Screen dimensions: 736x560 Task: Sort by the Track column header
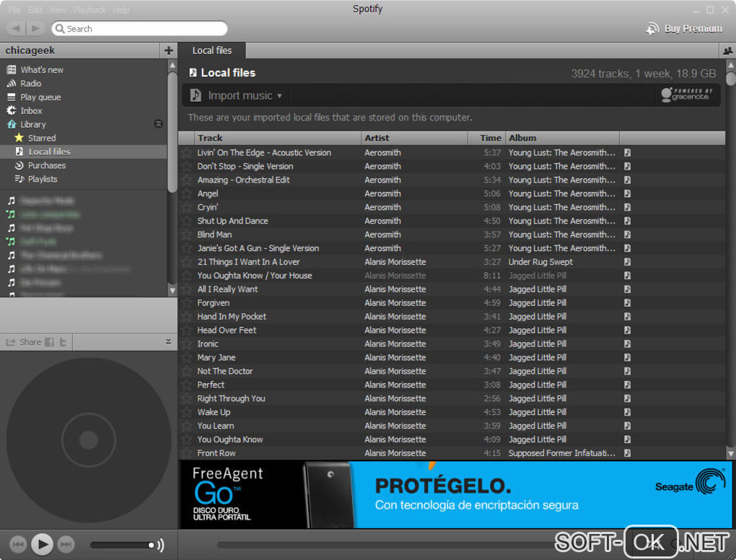point(277,138)
